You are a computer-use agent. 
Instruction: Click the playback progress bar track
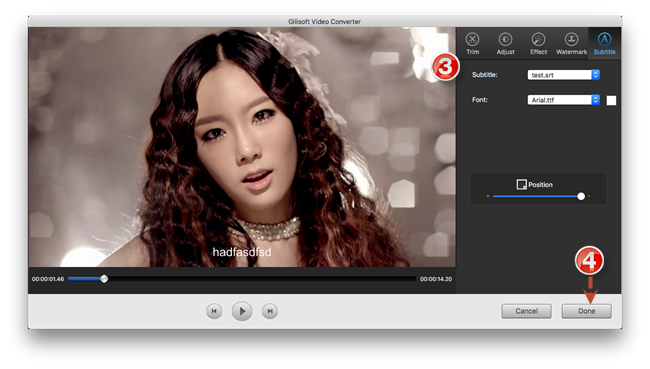point(242,279)
